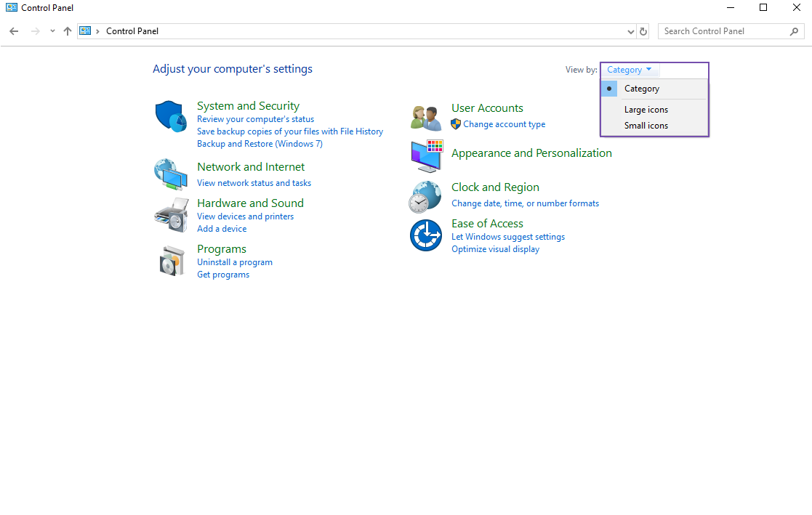This screenshot has width=812, height=515.
Task: Expand the address bar history dropdown
Action: click(x=631, y=31)
